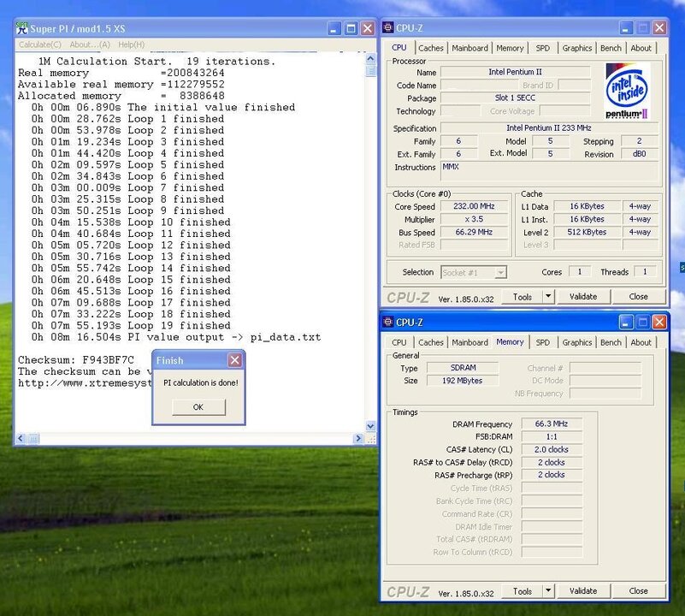The width and height of the screenshot is (685, 616).
Task: Open Bench tab in bottom CPU-Z window
Action: click(x=611, y=342)
